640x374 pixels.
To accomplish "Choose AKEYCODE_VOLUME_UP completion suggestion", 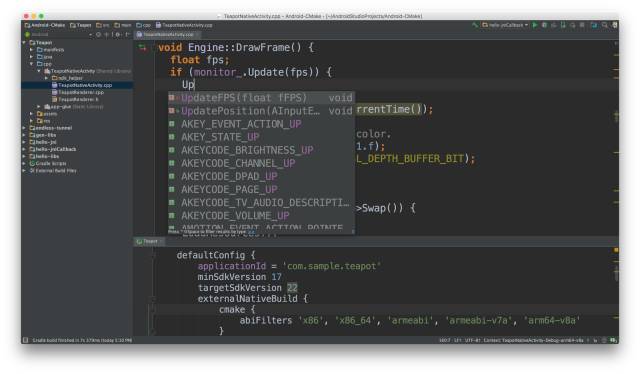I will click(261, 215).
